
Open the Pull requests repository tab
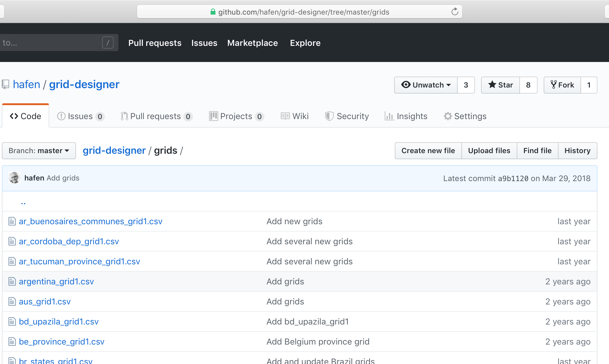156,116
